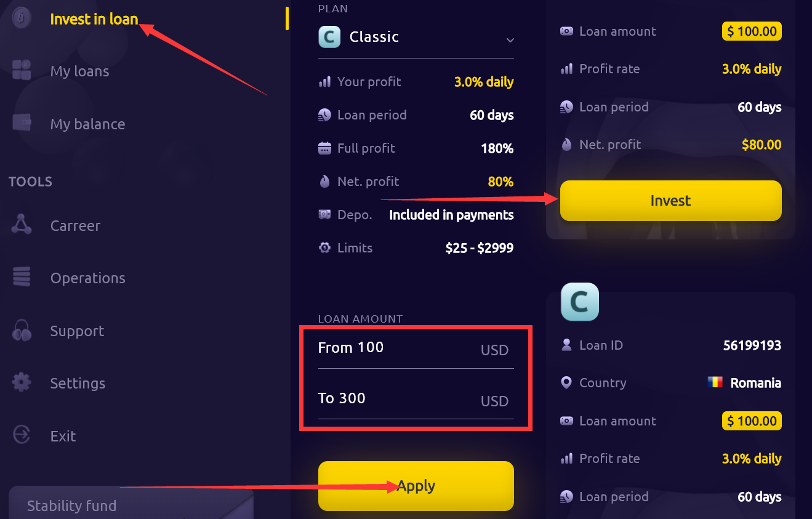
Task: Open the Stability fund panel
Action: pyautogui.click(x=131, y=504)
